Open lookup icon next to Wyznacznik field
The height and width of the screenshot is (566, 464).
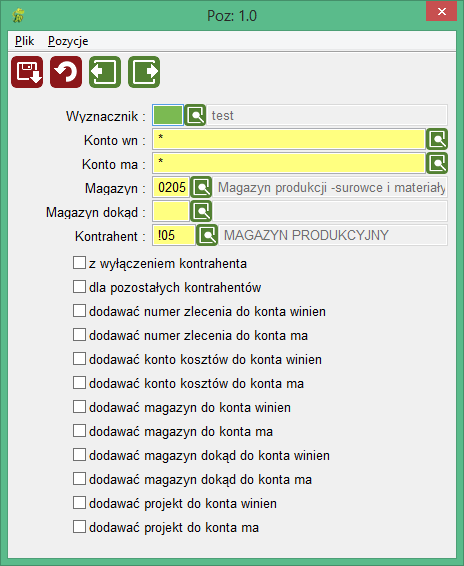195,115
